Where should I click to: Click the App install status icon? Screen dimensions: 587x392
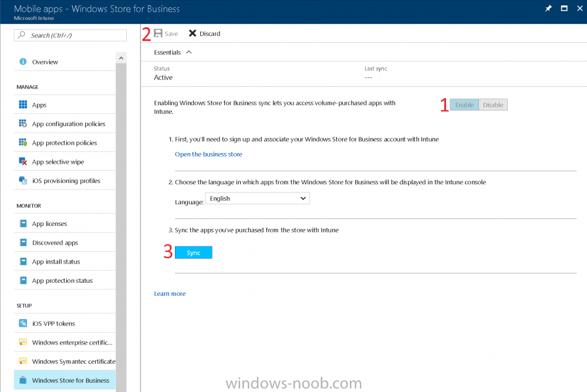point(23,261)
